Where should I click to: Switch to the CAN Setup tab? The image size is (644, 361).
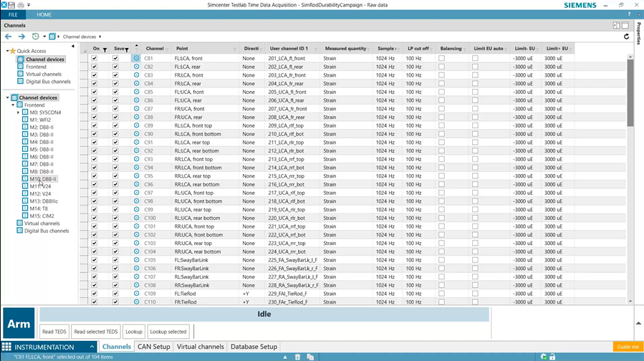tap(153, 347)
